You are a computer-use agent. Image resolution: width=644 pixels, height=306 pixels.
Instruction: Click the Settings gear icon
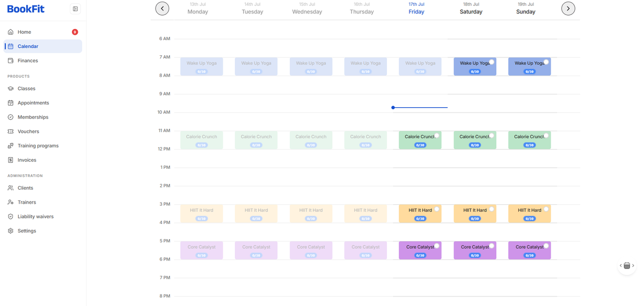point(10,231)
